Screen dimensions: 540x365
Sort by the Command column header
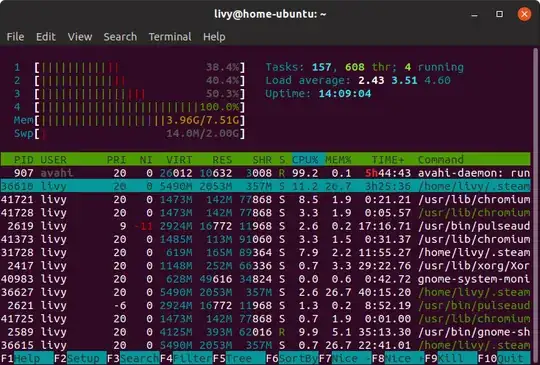[x=441, y=159]
